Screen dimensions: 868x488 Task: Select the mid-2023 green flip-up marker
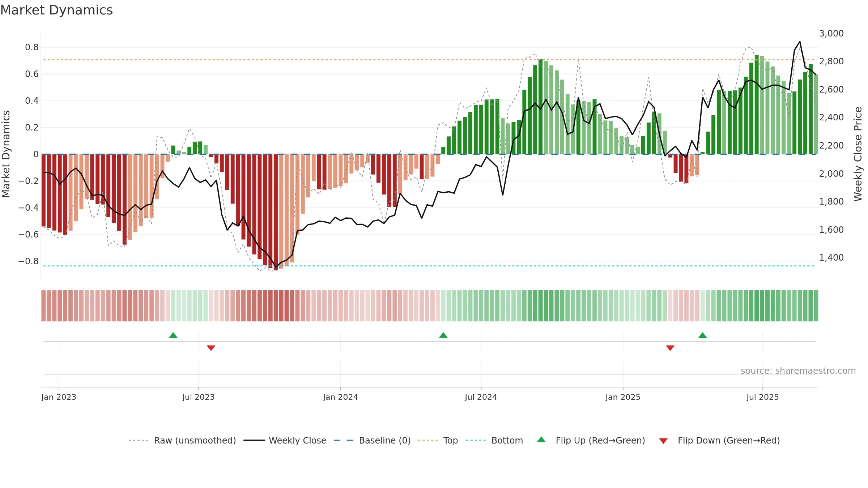[173, 335]
